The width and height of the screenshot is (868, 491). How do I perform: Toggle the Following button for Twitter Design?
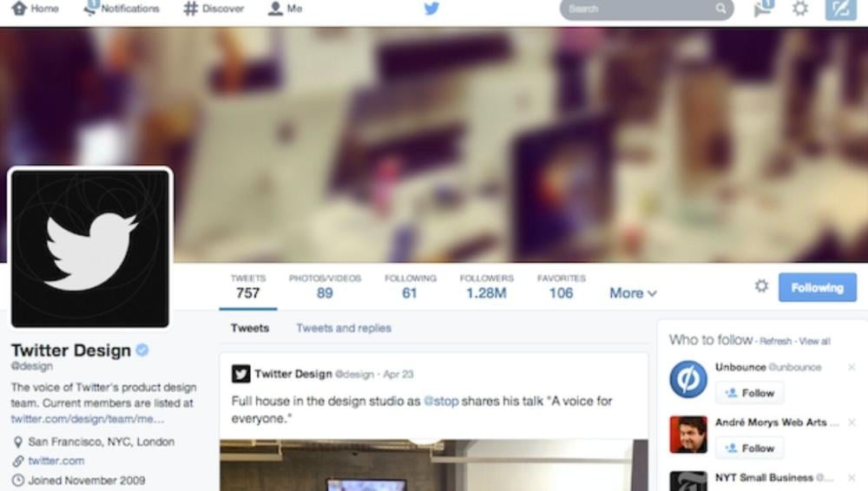[817, 287]
